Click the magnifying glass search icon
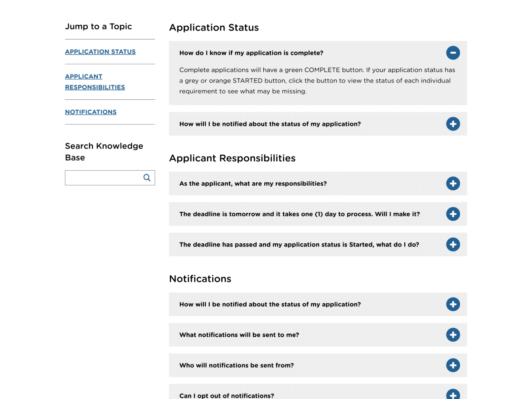Screen dimensions: 532x399 [x=147, y=178]
